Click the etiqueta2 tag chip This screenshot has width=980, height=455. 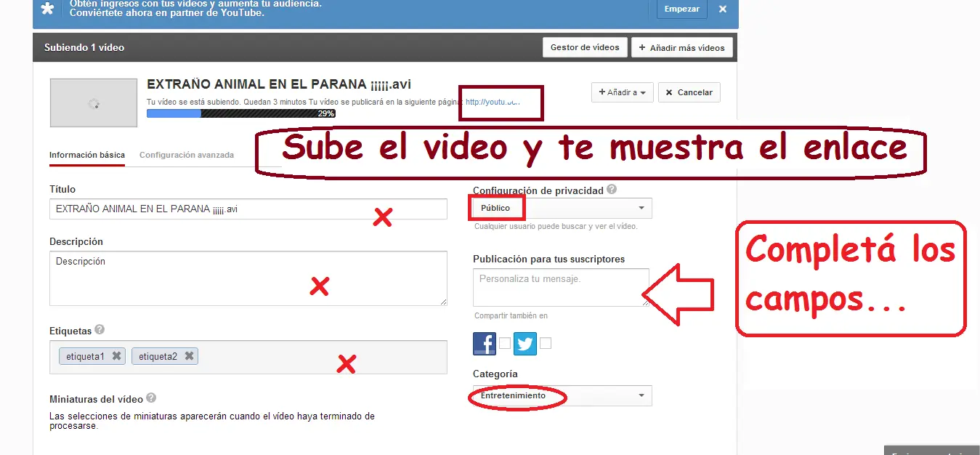point(165,356)
